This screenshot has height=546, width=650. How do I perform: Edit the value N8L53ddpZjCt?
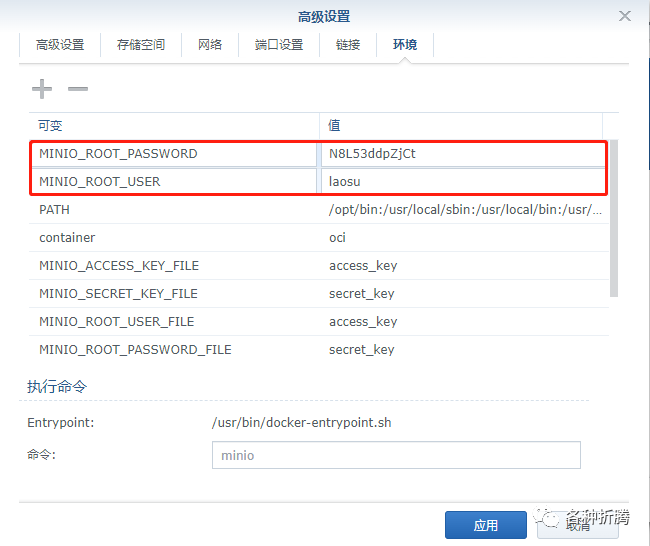click(463, 154)
